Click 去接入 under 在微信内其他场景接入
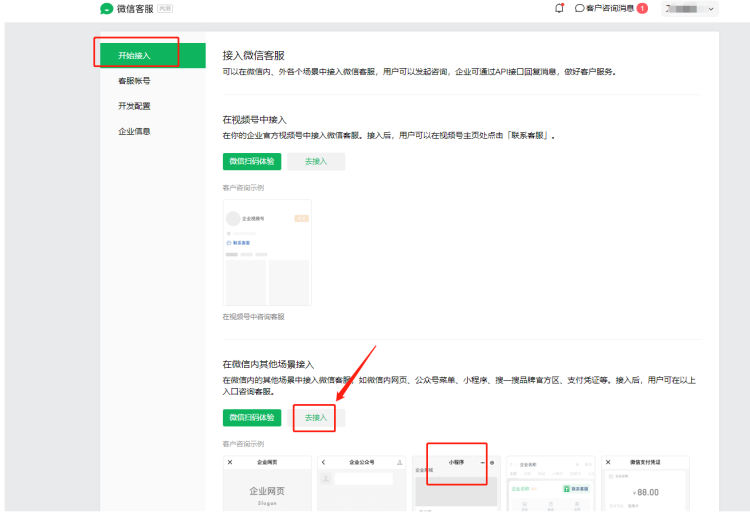The width and height of the screenshot is (750, 517). (x=316, y=418)
